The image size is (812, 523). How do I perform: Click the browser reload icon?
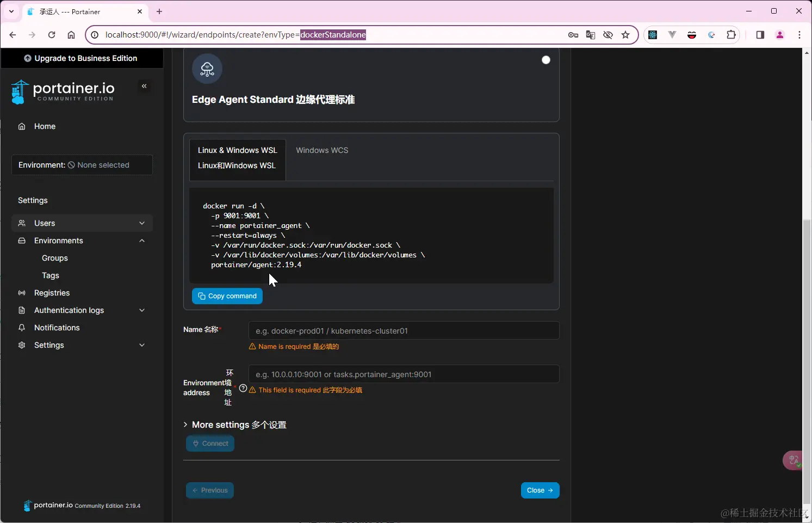tap(52, 35)
